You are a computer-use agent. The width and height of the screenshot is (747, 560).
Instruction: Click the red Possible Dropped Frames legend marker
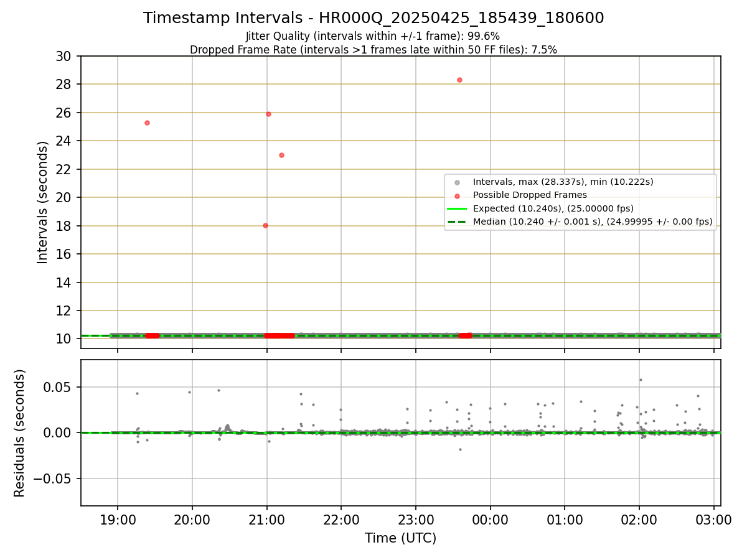[457, 195]
